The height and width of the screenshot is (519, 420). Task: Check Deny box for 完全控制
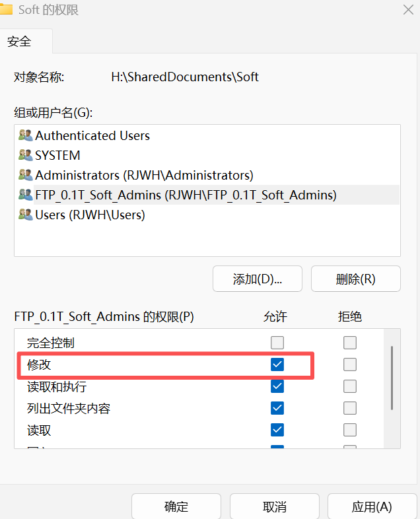tap(350, 343)
